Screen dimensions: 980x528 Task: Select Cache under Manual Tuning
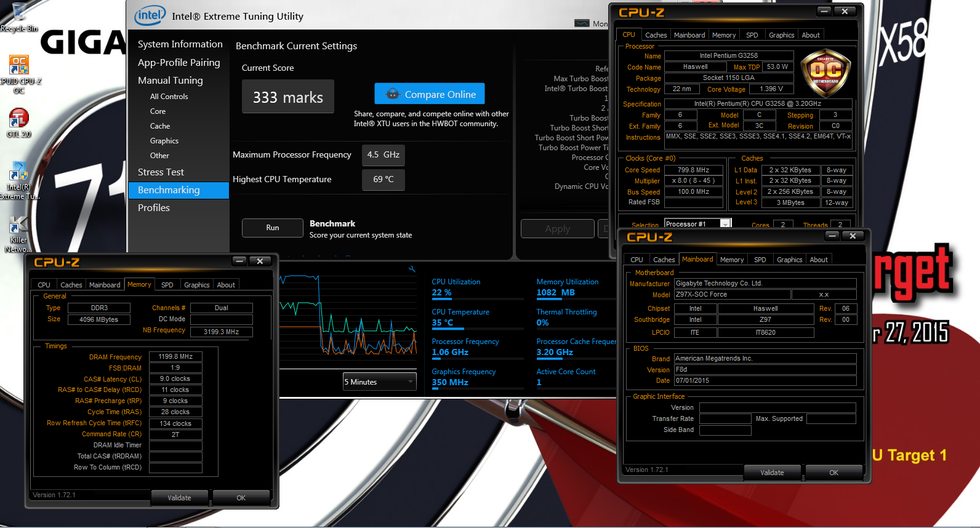pyautogui.click(x=160, y=126)
